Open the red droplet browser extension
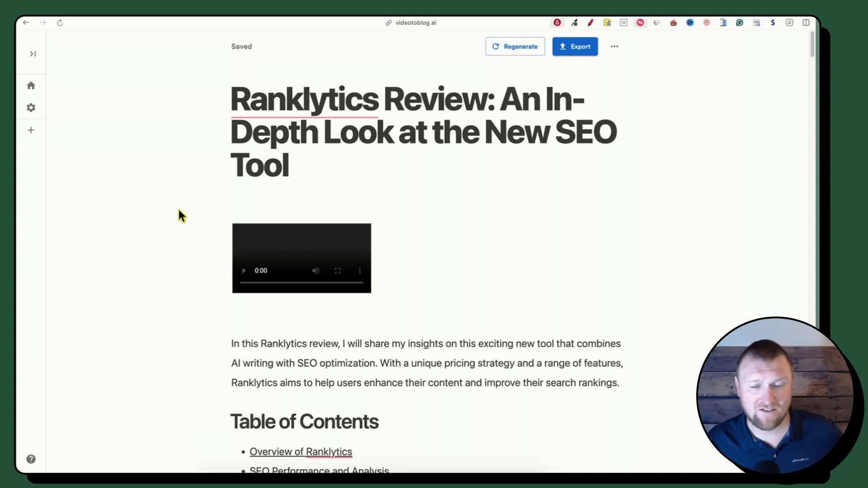868x488 pixels. 557,23
